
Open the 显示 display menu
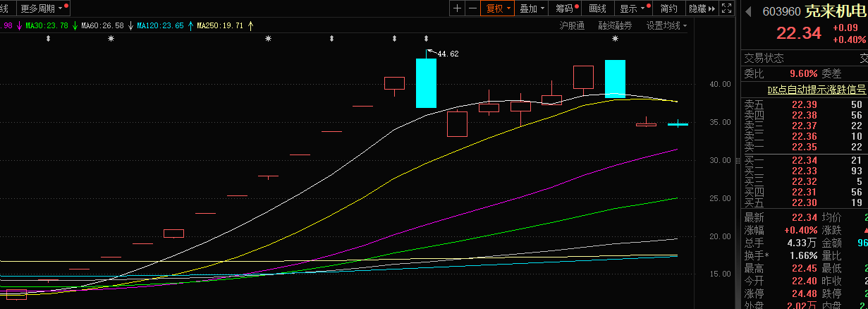tap(632, 8)
